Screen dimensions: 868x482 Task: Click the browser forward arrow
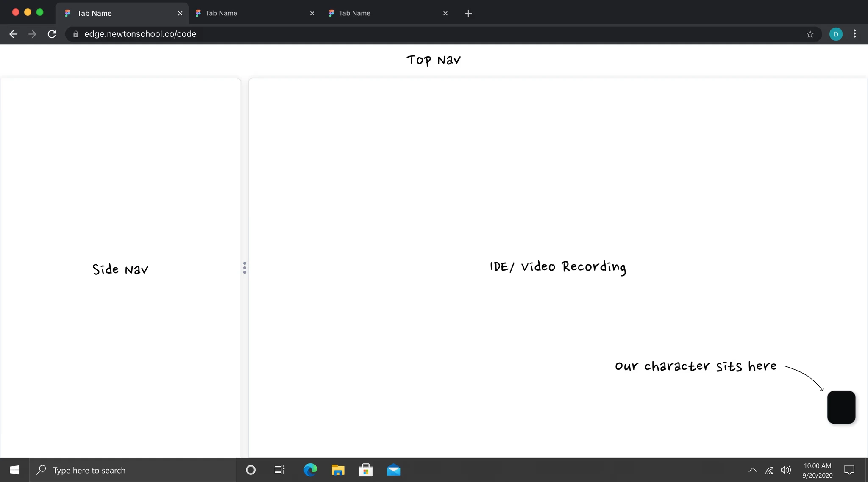click(32, 34)
